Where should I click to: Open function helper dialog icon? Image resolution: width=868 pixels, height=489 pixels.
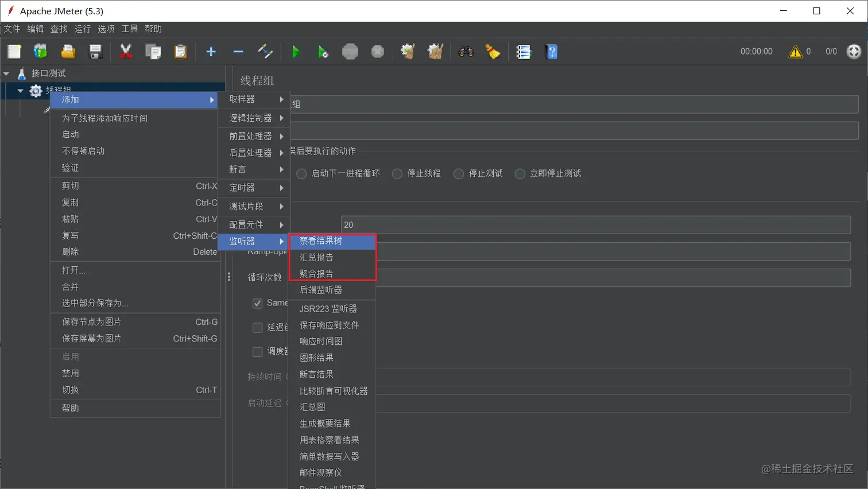tap(524, 52)
